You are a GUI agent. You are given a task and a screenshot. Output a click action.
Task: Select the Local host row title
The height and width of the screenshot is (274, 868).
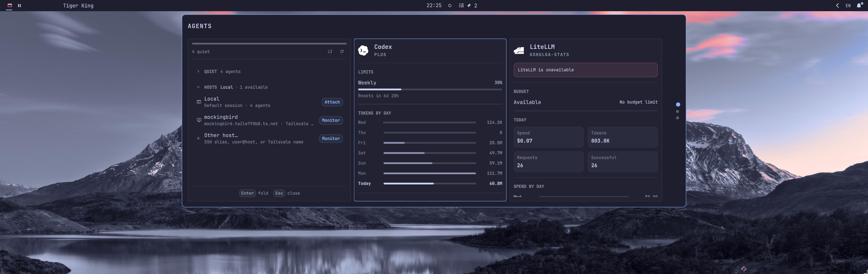tap(212, 99)
